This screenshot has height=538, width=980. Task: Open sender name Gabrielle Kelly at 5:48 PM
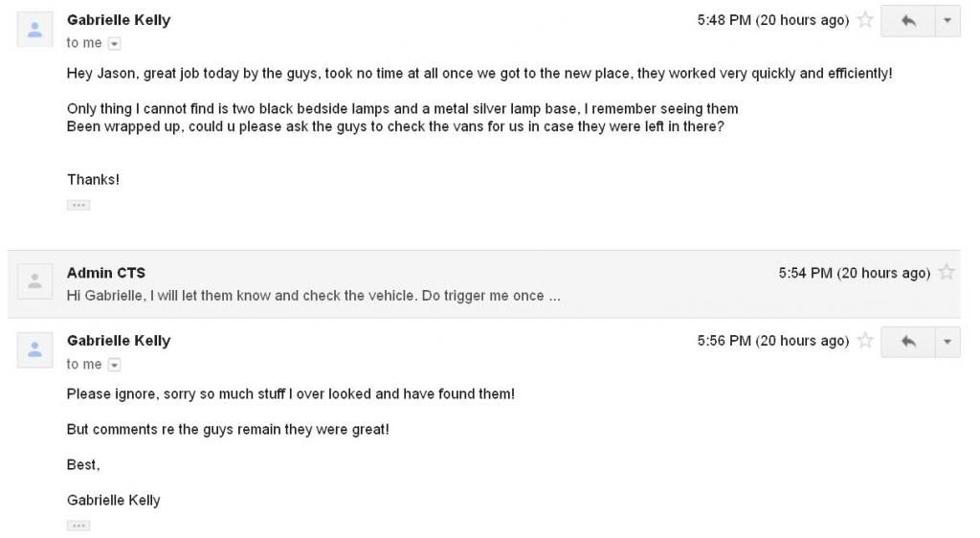click(119, 20)
